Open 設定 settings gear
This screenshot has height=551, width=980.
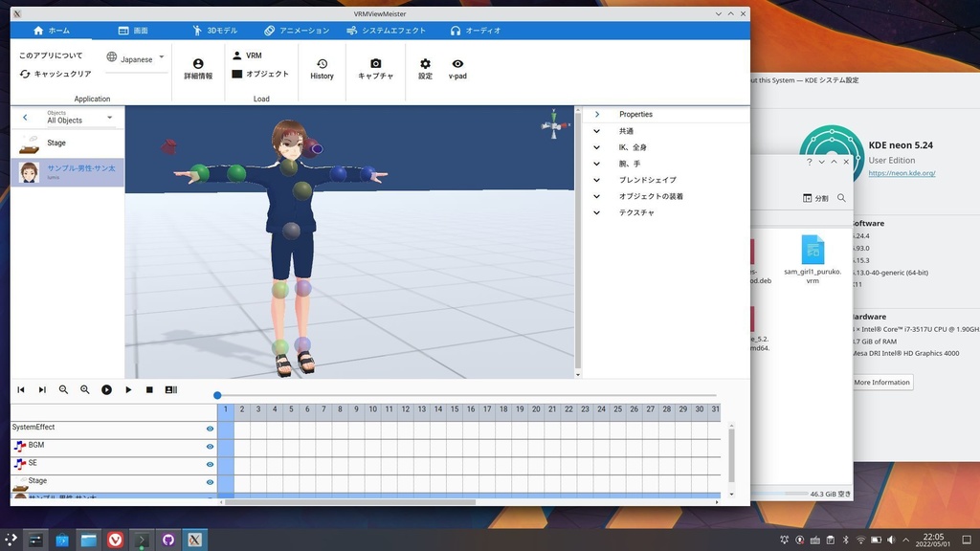(425, 64)
